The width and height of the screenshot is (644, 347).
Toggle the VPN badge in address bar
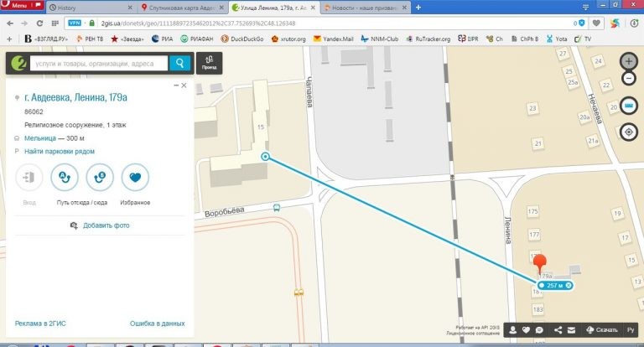[x=75, y=23]
